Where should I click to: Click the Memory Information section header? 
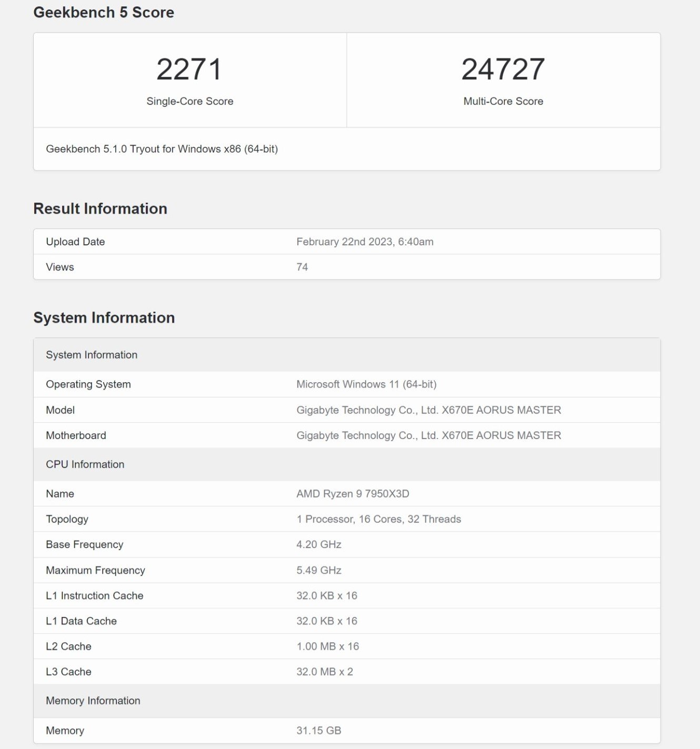[x=347, y=701]
